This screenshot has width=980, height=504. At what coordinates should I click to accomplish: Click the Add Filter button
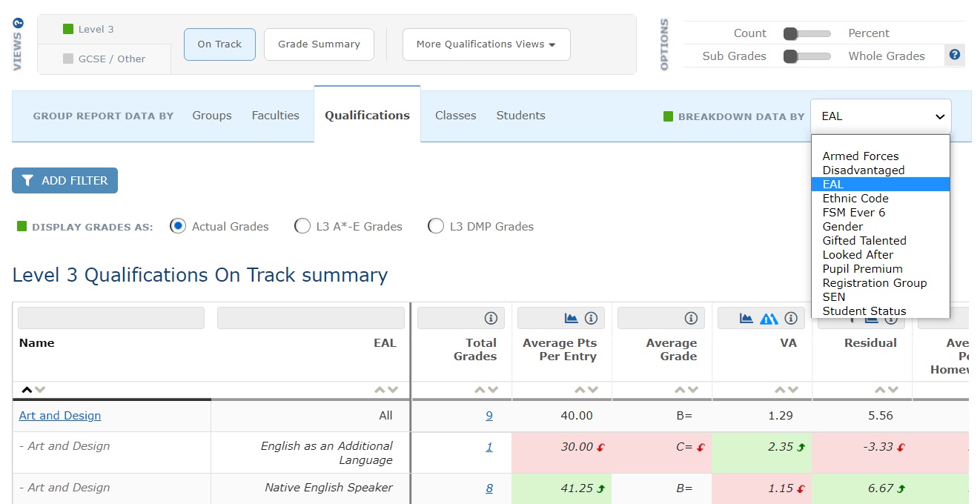click(64, 180)
